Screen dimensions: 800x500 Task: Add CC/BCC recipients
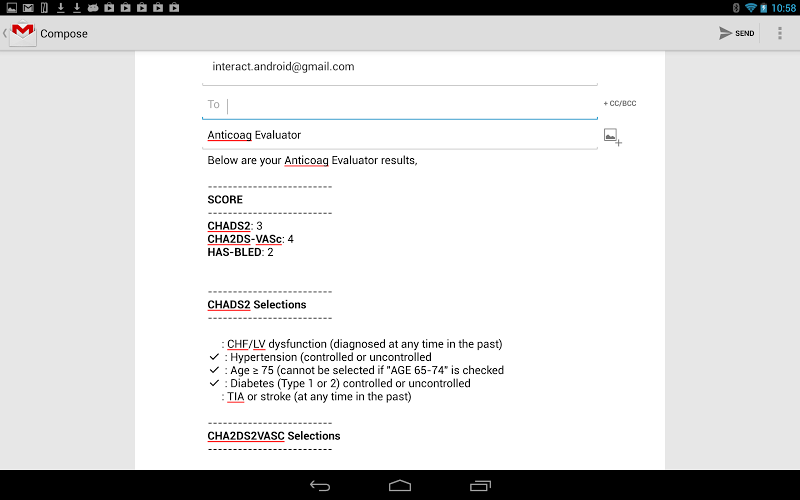pyautogui.click(x=620, y=104)
